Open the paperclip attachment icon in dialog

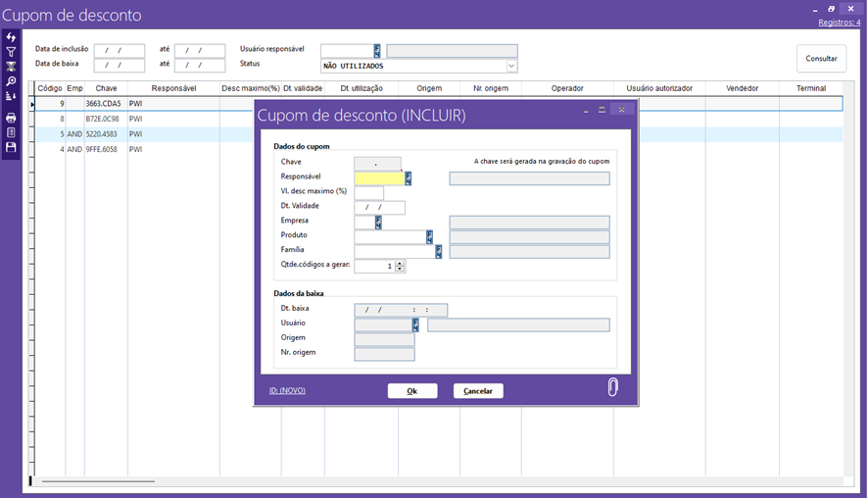pos(613,387)
